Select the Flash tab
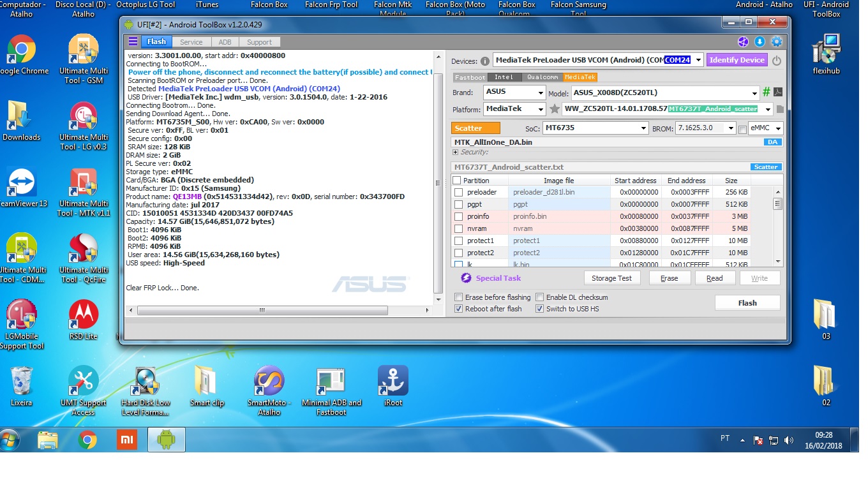This screenshot has width=868, height=490. pos(156,41)
